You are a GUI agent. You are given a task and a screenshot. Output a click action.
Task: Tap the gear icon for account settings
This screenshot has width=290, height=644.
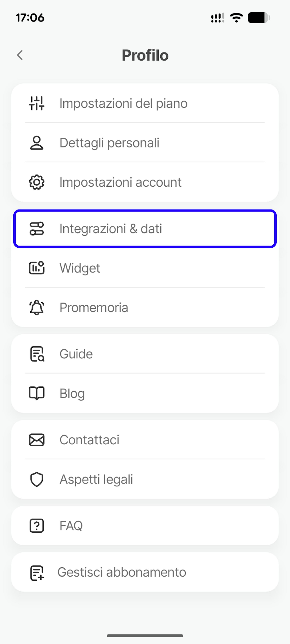point(37,182)
